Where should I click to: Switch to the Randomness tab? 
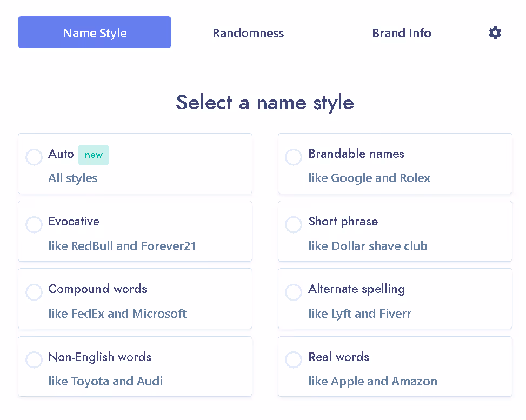pyautogui.click(x=248, y=33)
